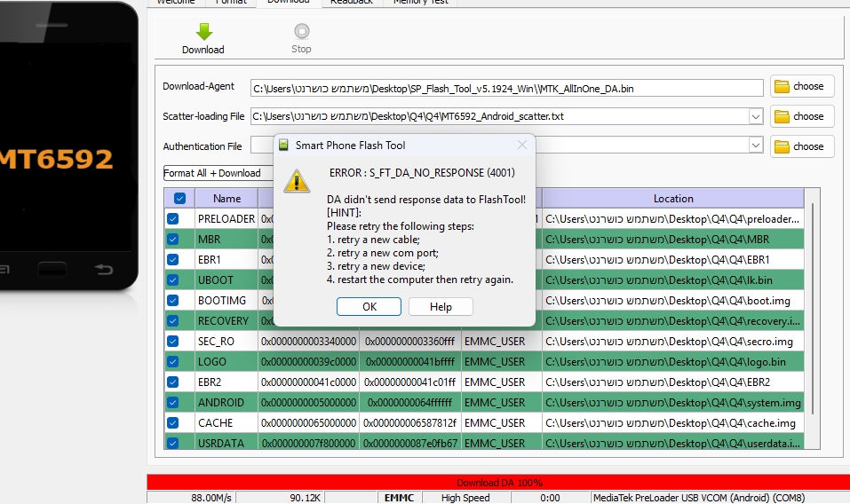Uncheck the PRELOADER partition checkbox
This screenshot has width=850, height=504.
pos(173,219)
